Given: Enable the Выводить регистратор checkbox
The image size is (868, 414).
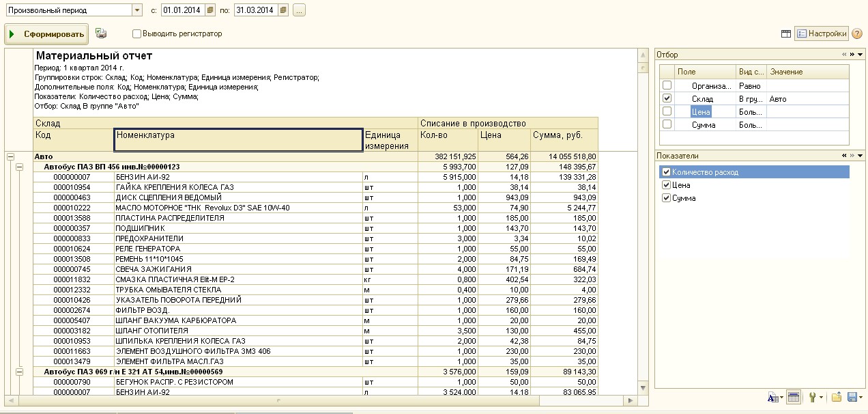Looking at the screenshot, I should pos(137,33).
